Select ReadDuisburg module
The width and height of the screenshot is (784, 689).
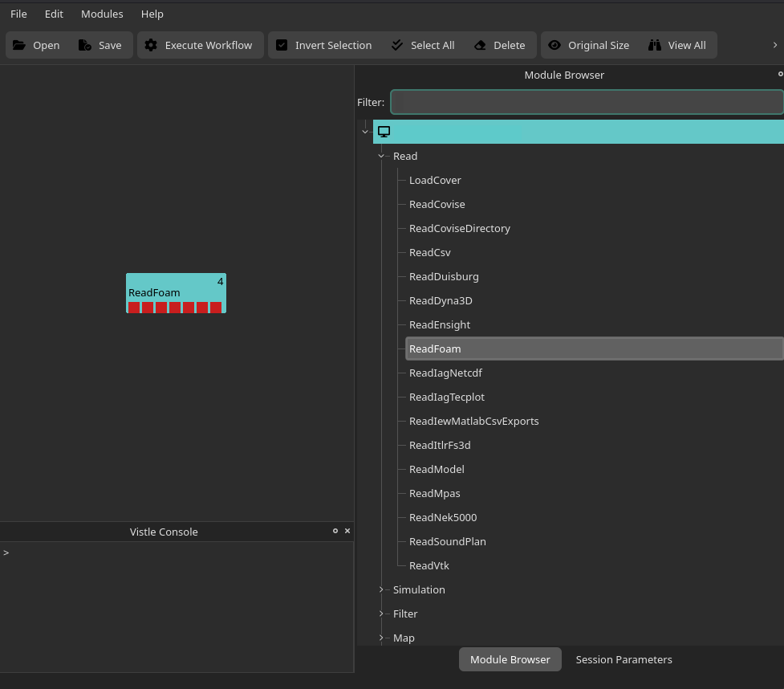pyautogui.click(x=444, y=276)
